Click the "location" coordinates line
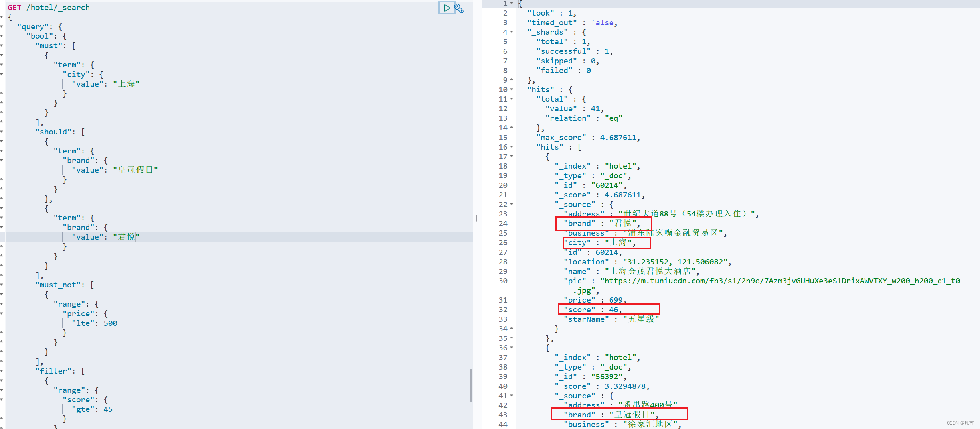The image size is (980, 429). pyautogui.click(x=647, y=262)
